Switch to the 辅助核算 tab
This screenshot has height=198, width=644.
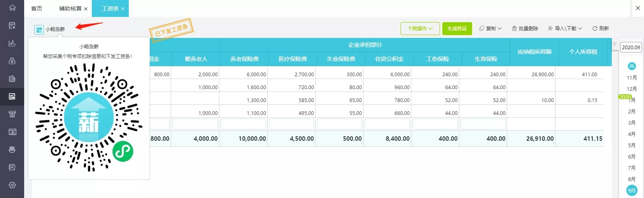pos(70,8)
